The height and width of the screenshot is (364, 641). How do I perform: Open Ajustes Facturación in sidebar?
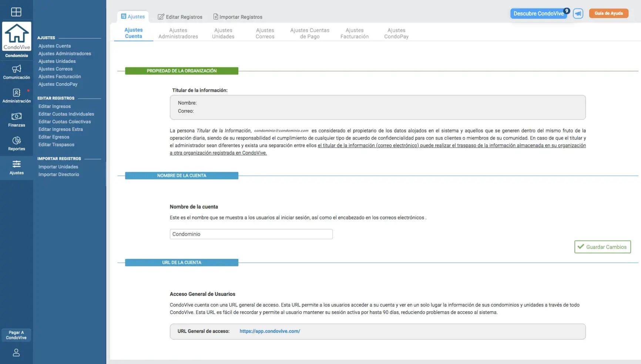[x=60, y=77]
